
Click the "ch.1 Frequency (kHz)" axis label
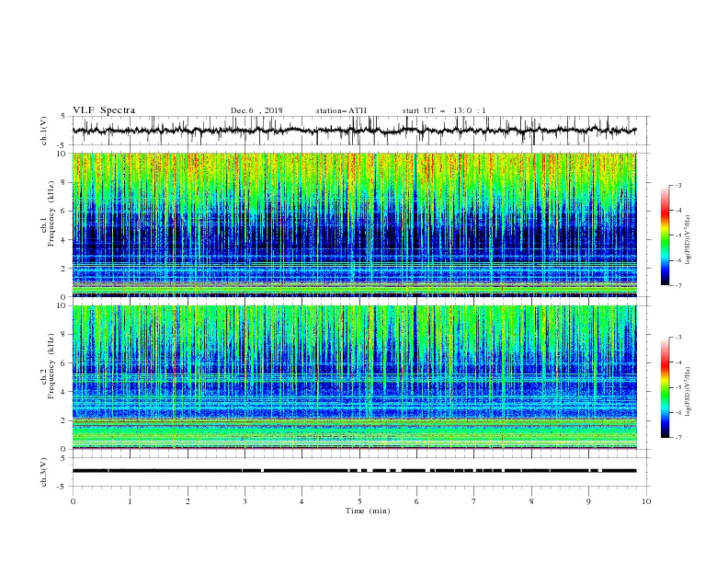48,213
